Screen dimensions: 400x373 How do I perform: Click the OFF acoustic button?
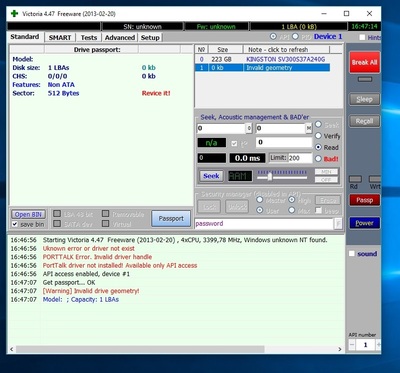point(326,180)
